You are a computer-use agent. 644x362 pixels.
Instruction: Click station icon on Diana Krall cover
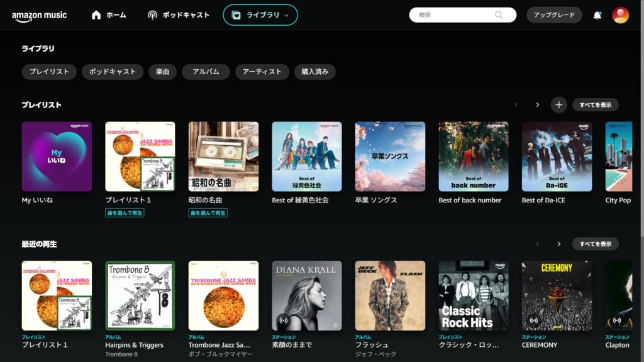pos(284,321)
